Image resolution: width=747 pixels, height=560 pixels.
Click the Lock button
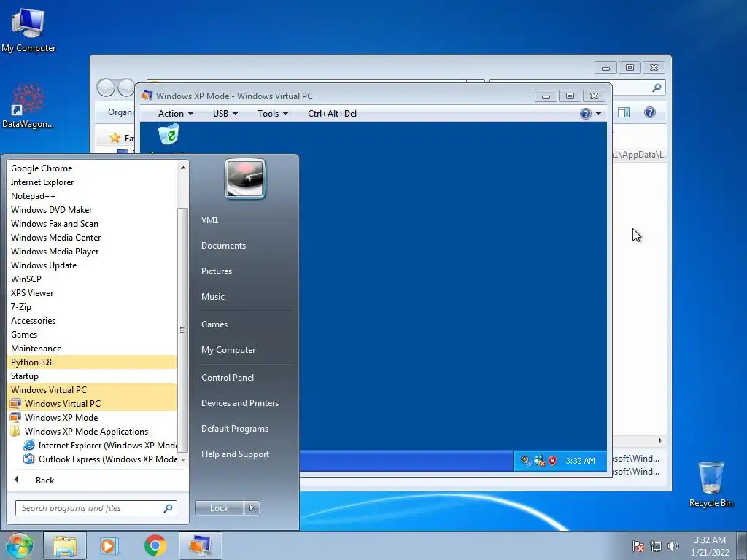point(219,508)
